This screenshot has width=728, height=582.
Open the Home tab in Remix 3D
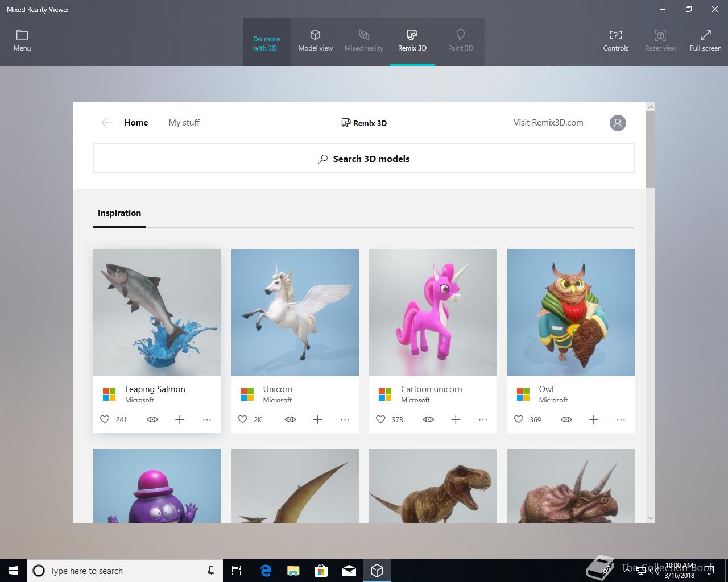(x=136, y=123)
